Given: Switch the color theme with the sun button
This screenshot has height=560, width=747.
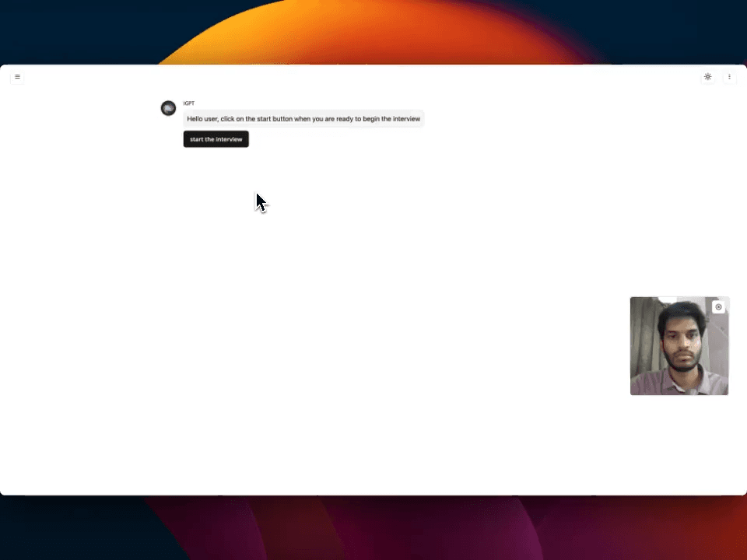Looking at the screenshot, I should [x=707, y=77].
